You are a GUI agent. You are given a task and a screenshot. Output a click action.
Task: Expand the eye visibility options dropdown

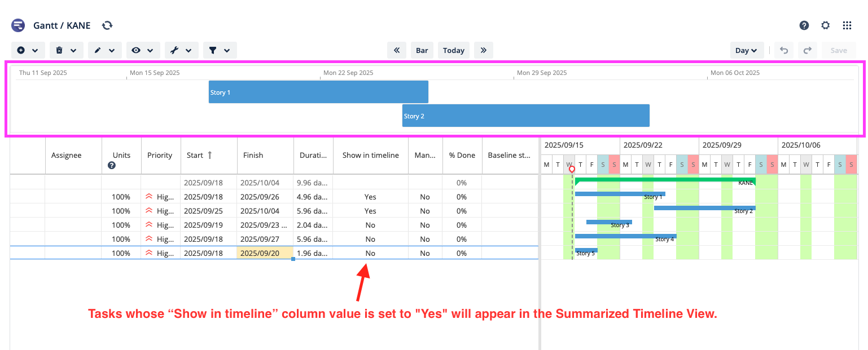[143, 50]
